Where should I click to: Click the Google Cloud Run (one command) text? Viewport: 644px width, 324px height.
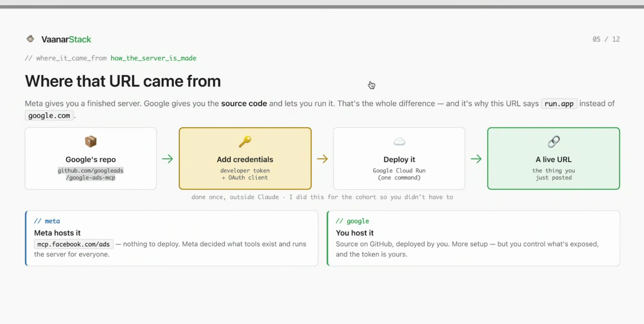pyautogui.click(x=399, y=174)
